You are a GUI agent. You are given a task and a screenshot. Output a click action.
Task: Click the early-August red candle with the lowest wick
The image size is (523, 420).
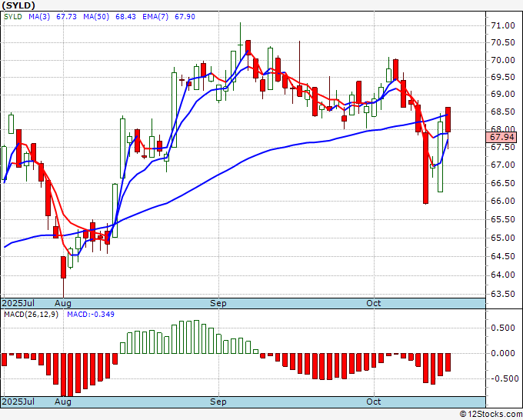point(63,267)
